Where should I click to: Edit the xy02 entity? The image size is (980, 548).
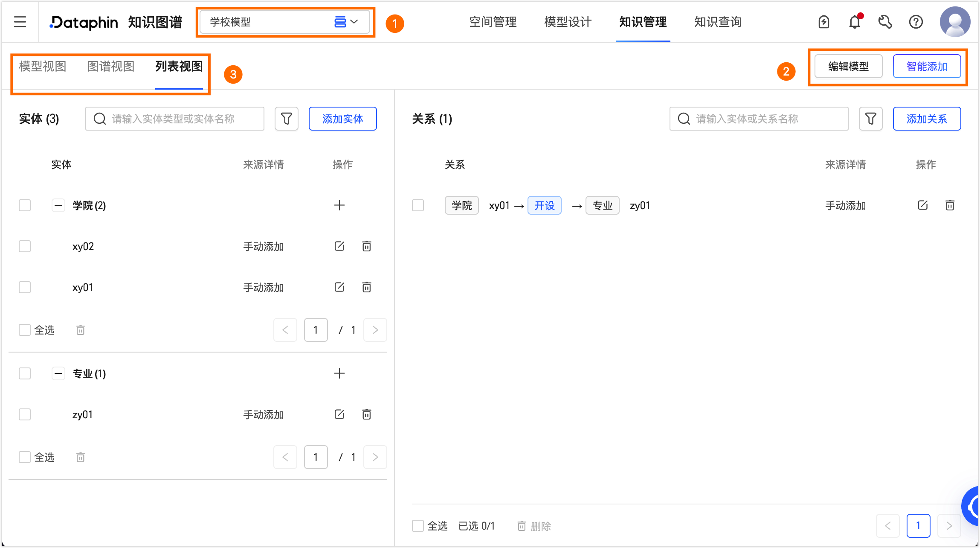point(339,246)
